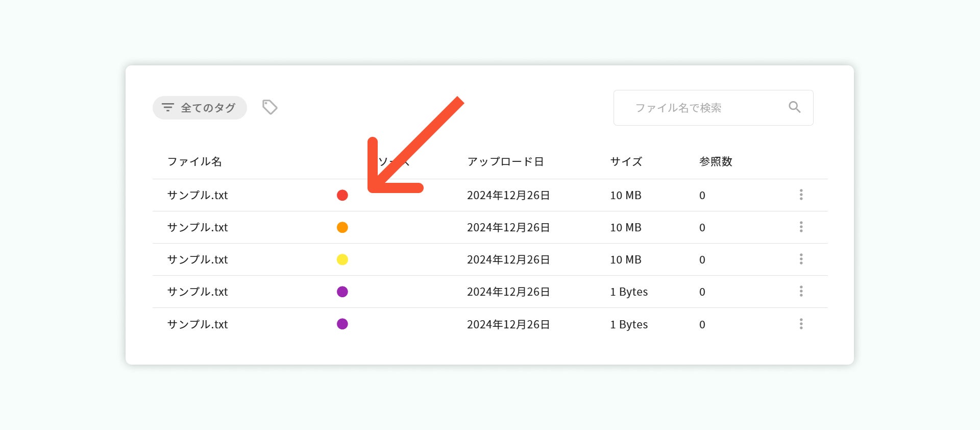Open the three-dot menu for the orange-dot row

(x=801, y=227)
